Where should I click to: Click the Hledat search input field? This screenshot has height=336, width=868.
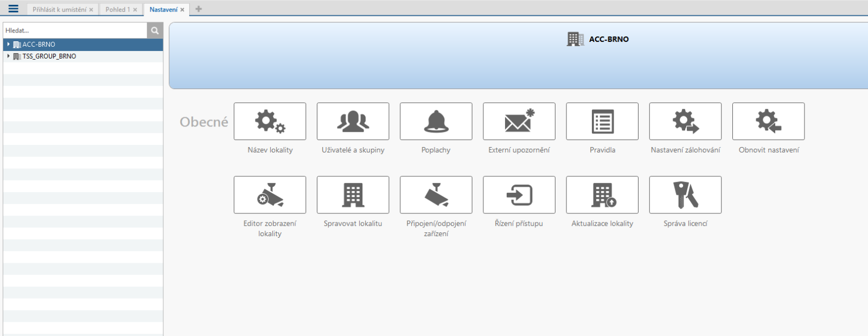75,30
